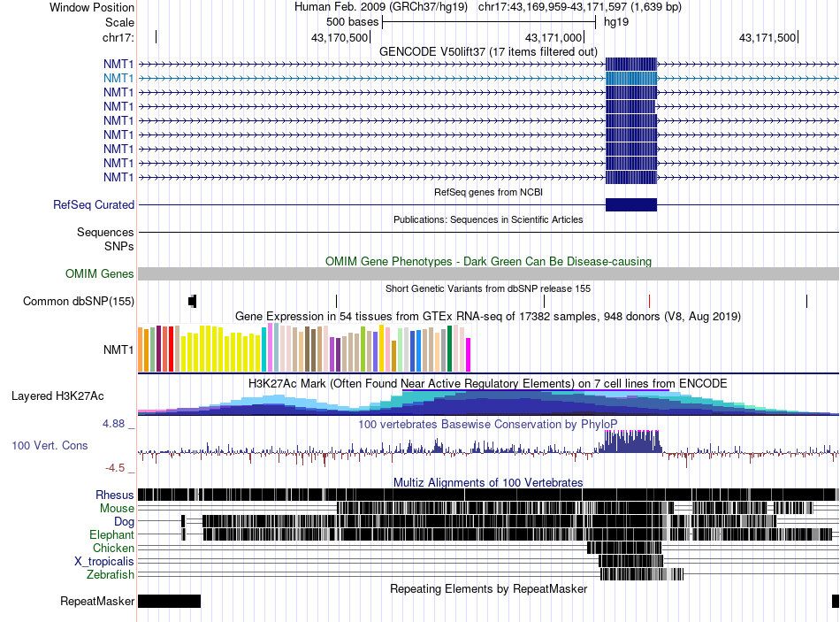
Task: Click the wide RepeatMasker block beside its label
Action: pyautogui.click(x=169, y=601)
